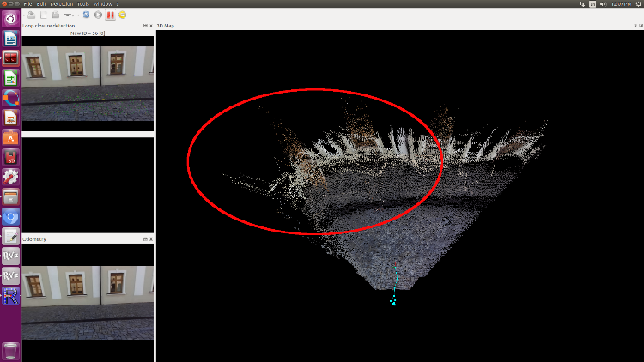Screen dimensions: 644x362
Task: Open Ubuntu dash search from dock
Action: click(x=11, y=18)
